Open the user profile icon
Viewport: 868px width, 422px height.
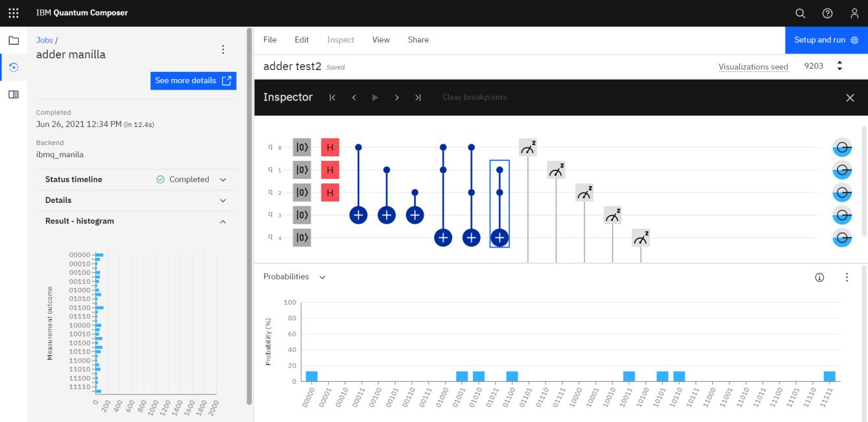[x=854, y=13]
